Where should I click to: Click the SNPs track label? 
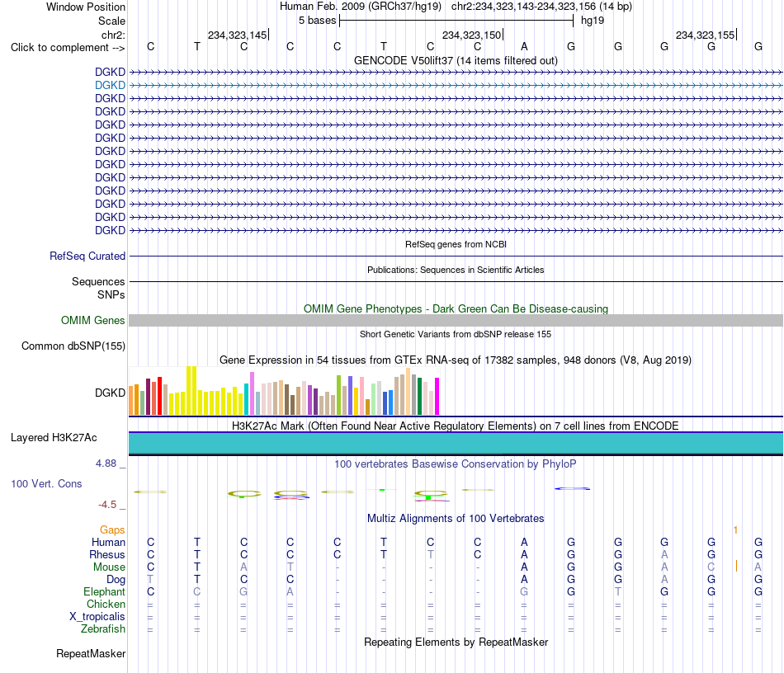pyautogui.click(x=111, y=294)
